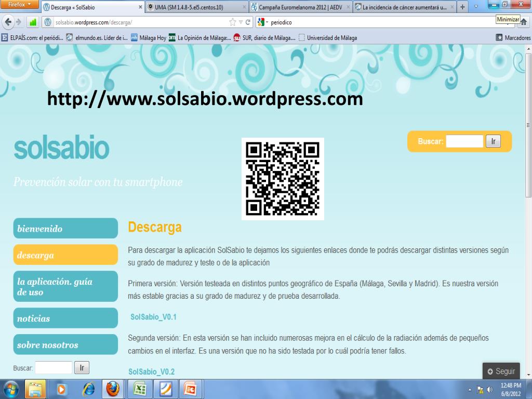Download the SolSabio_V0.2 link

pos(151,372)
